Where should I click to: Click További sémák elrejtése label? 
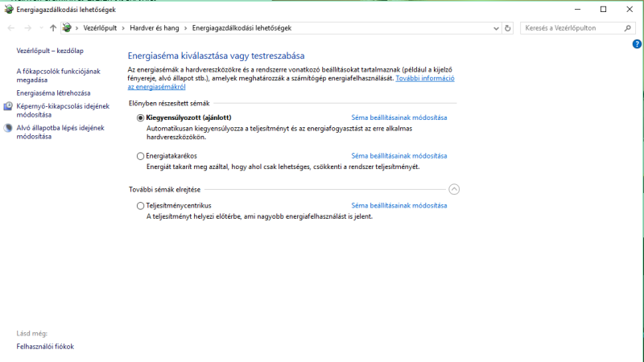coord(164,190)
